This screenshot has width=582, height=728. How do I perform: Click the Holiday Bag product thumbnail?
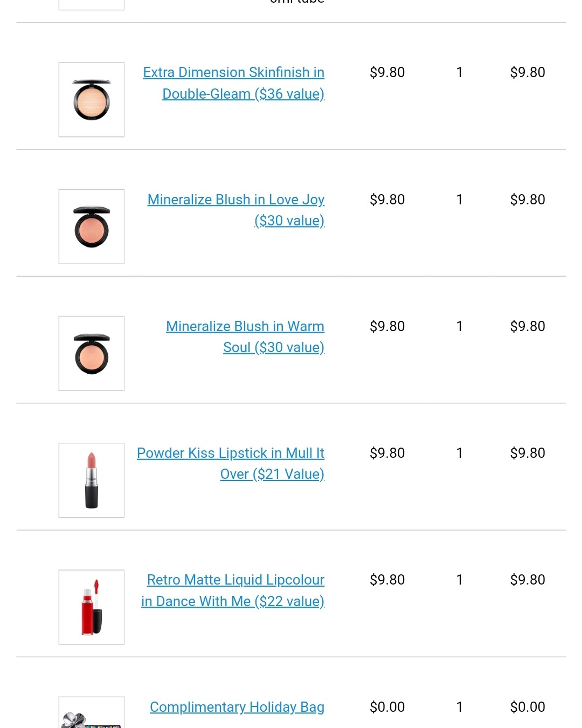92,712
